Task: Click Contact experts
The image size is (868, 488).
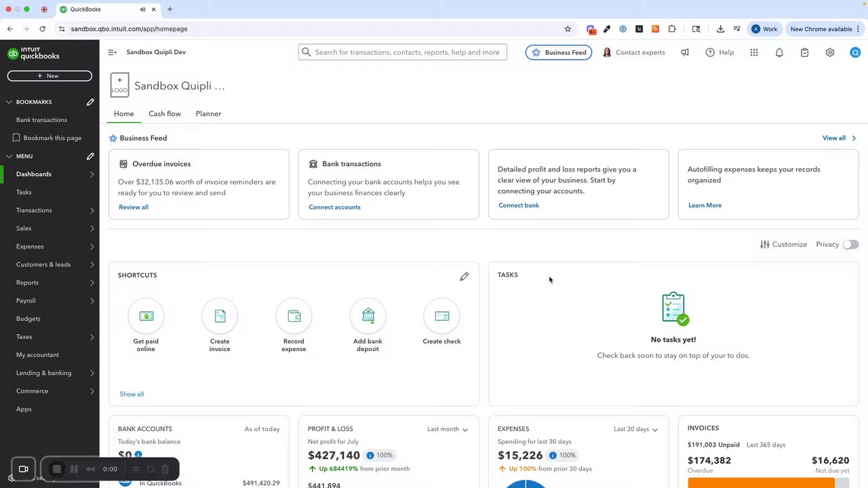Action: (633, 52)
